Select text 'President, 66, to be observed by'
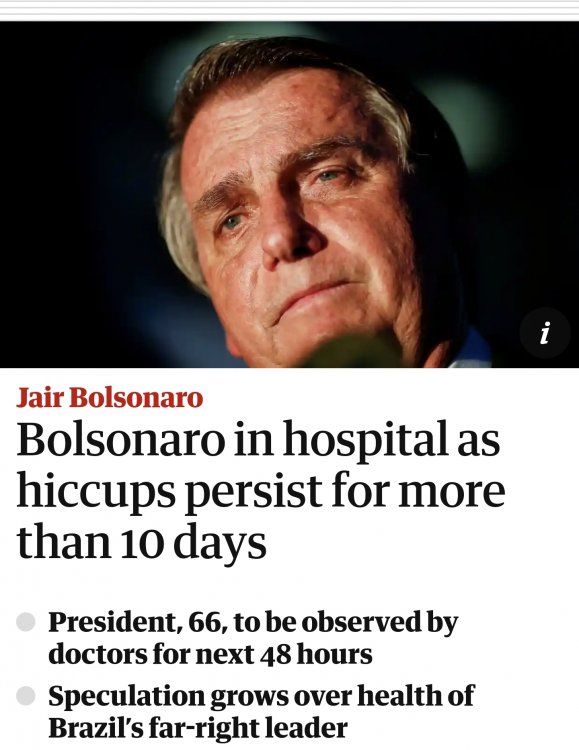 [x=253, y=623]
